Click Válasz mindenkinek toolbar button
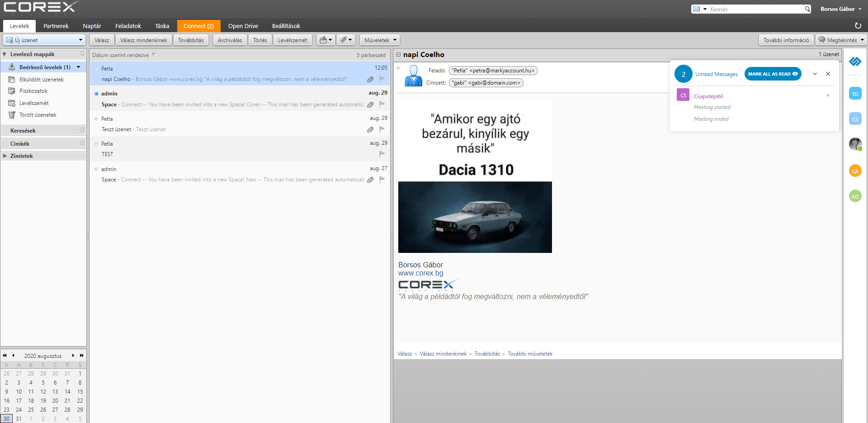 tap(144, 40)
